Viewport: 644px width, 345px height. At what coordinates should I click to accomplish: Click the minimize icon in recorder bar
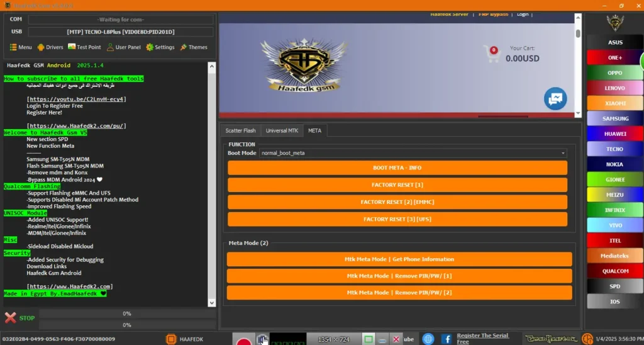382,339
